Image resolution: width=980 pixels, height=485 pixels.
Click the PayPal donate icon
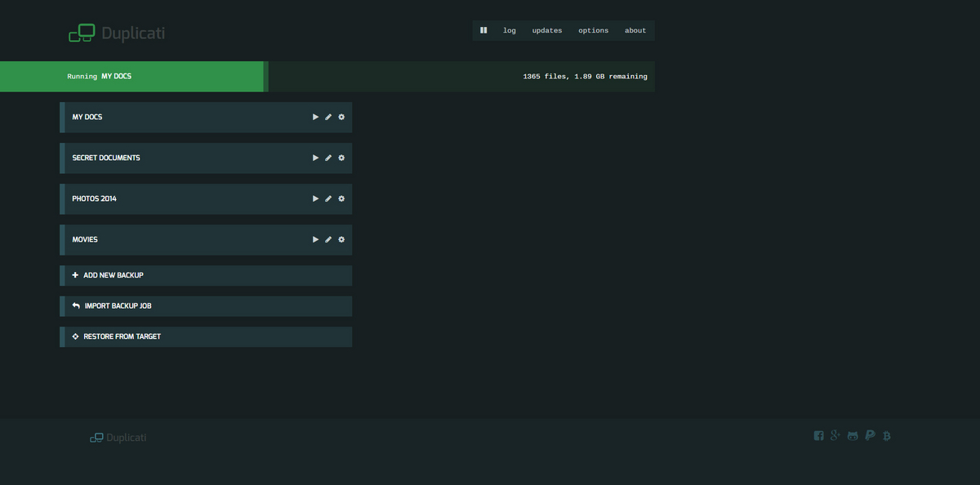point(871,436)
